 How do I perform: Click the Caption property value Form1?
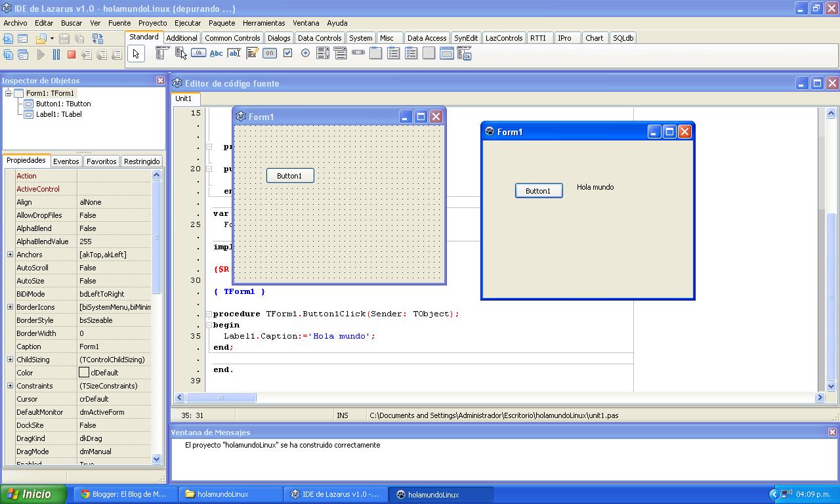[x=115, y=346]
